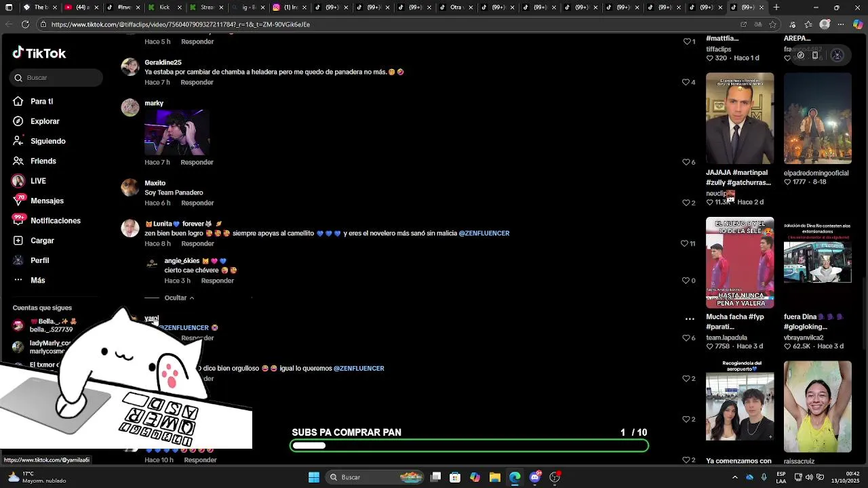868x488 pixels.
Task: Open Microsoft Store from the taskbar
Action: pyautogui.click(x=455, y=477)
